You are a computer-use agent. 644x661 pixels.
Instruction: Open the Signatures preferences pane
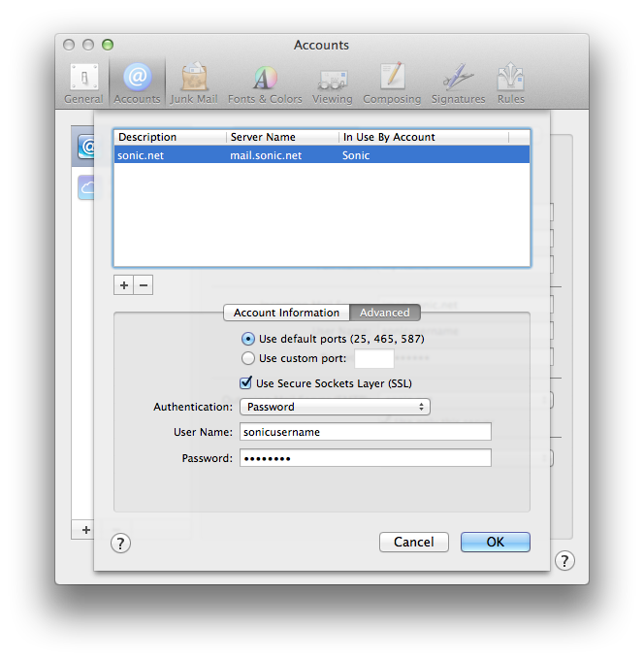pos(458,83)
